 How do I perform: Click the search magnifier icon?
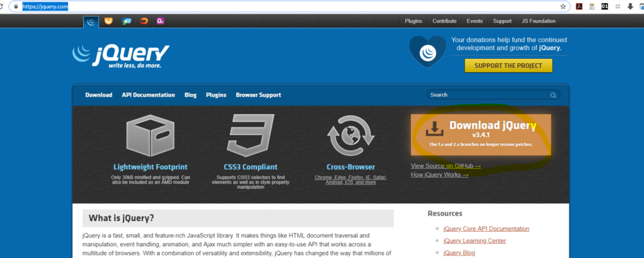click(x=553, y=95)
